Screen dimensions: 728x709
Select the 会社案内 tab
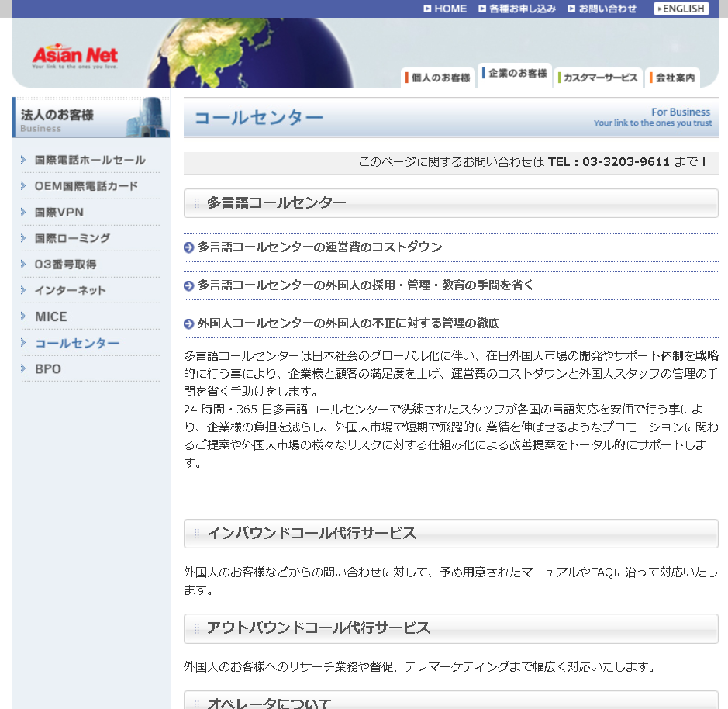[673, 78]
